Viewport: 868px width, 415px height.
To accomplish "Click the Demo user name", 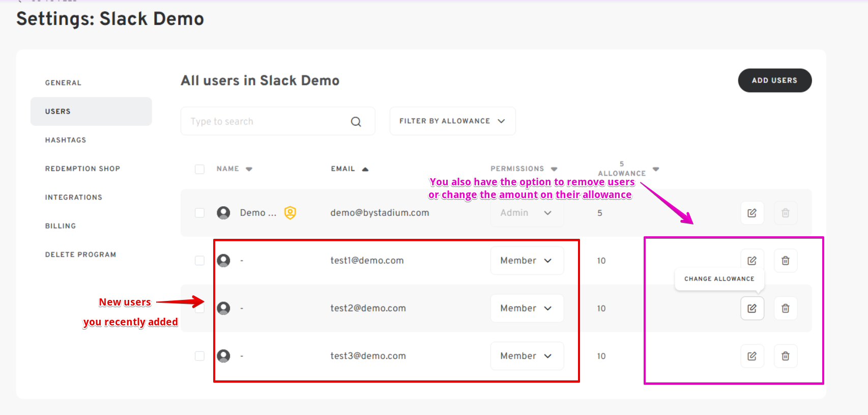I will (258, 213).
